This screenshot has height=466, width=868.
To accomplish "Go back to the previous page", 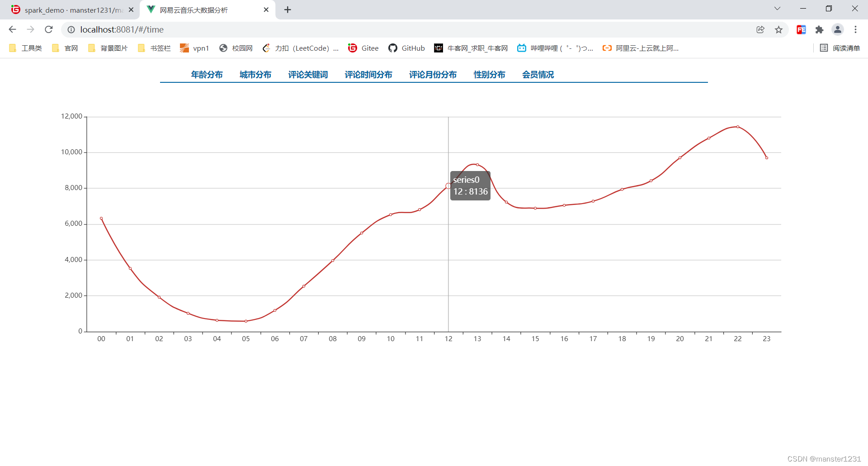I will (x=12, y=29).
